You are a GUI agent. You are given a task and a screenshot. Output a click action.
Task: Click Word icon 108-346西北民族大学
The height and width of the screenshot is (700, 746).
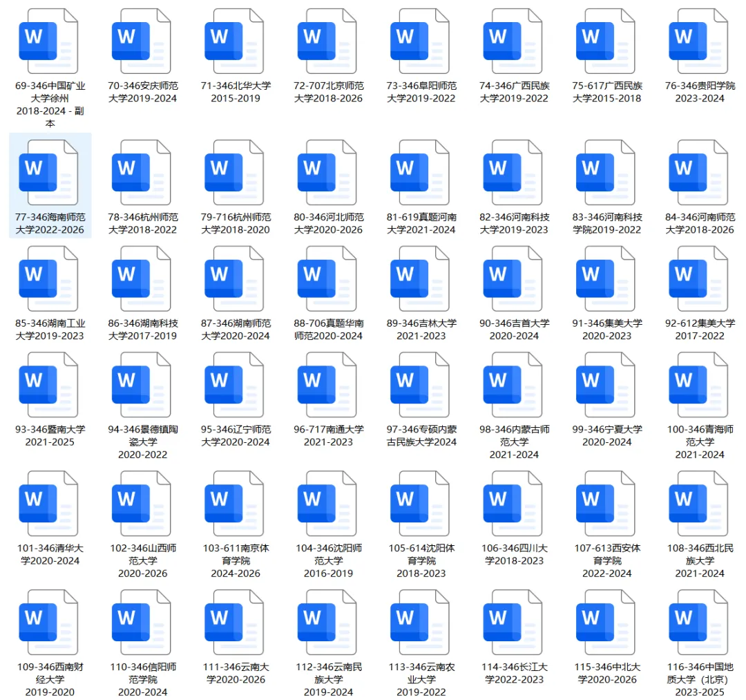pos(698,504)
